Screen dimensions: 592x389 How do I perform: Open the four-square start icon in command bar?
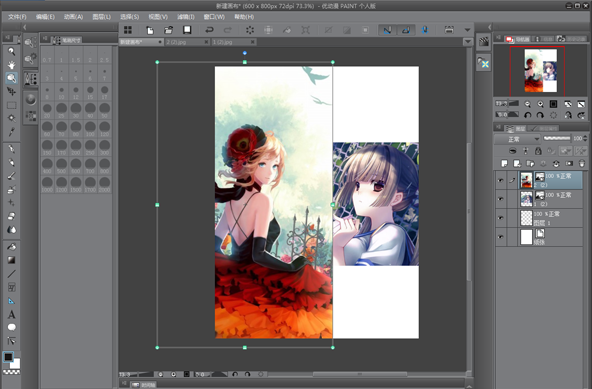[128, 30]
